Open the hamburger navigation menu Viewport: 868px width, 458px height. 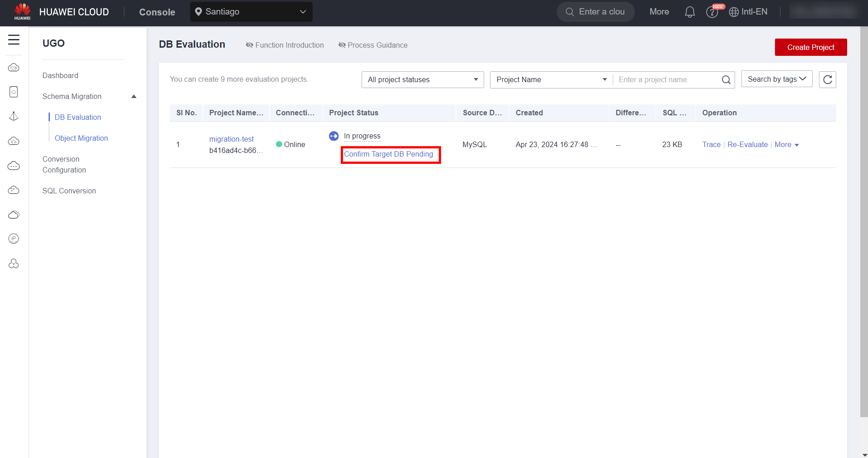coord(14,40)
